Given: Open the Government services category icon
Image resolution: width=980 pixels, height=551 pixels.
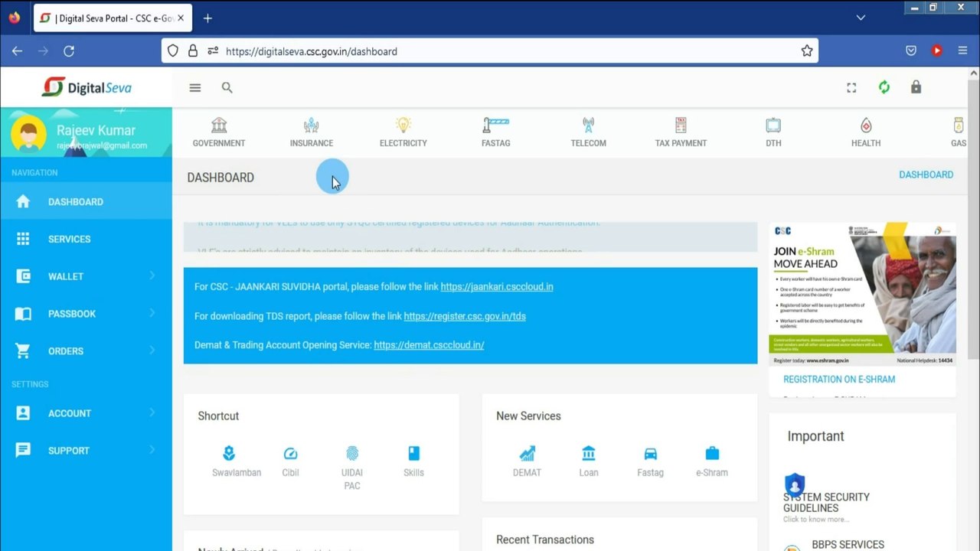Looking at the screenshot, I should (219, 126).
